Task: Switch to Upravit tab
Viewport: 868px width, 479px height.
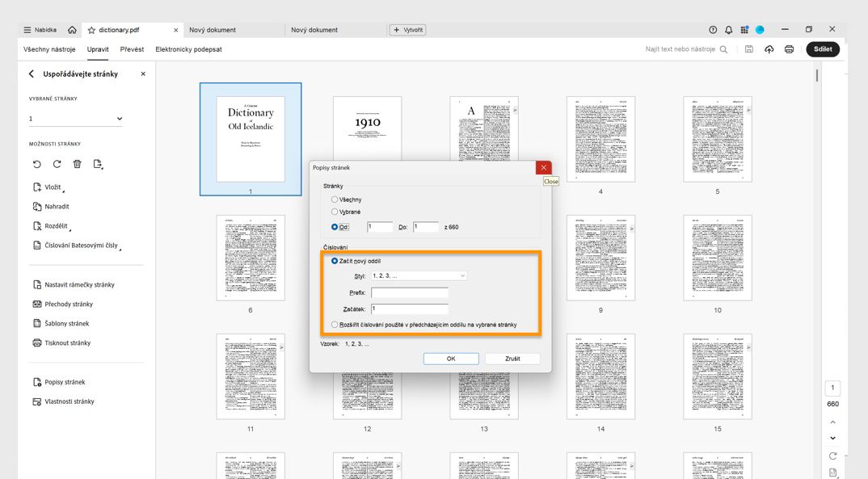Action: pyautogui.click(x=98, y=49)
